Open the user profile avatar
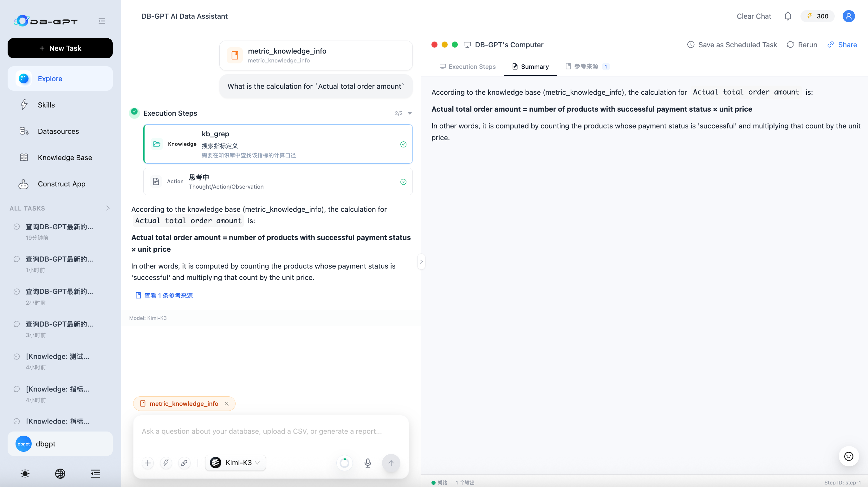The height and width of the screenshot is (487, 868). point(848,16)
